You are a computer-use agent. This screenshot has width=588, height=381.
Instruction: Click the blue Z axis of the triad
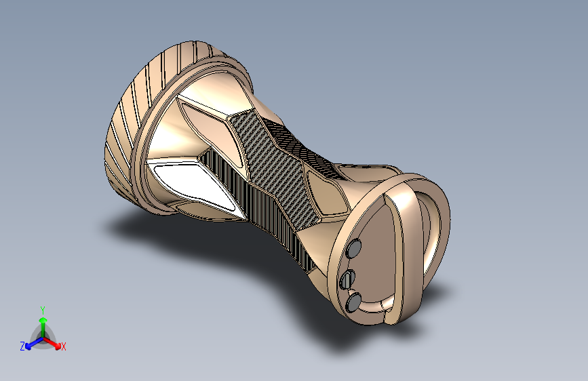coord(34,343)
